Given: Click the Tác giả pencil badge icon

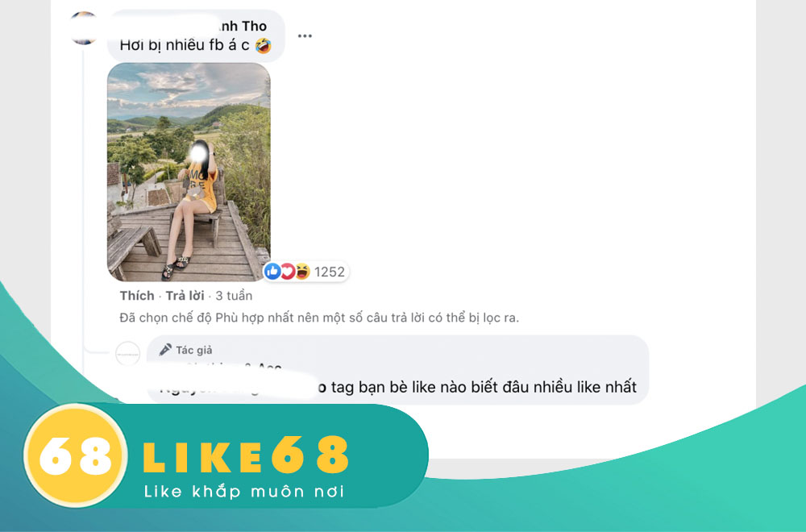Looking at the screenshot, I should pos(165,350).
